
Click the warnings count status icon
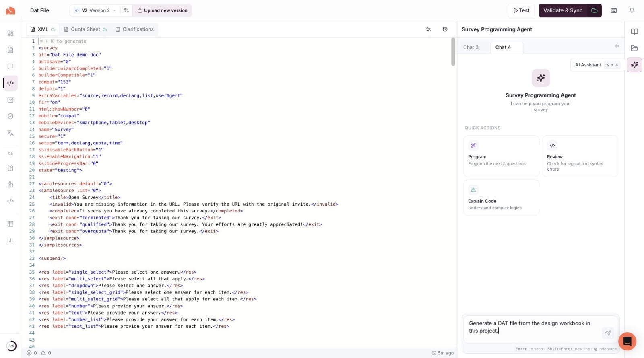pyautogui.click(x=46, y=353)
